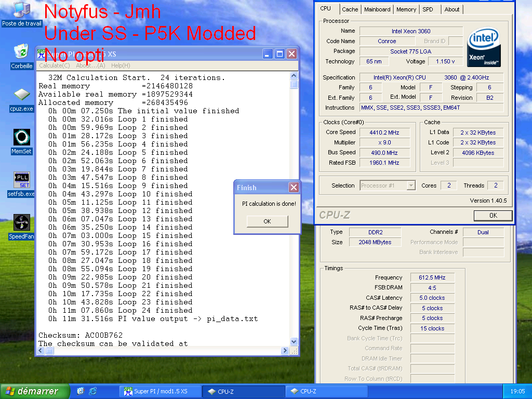
Task: Click the Super PI vertical scrollbar thumb
Action: pyautogui.click(x=294, y=84)
